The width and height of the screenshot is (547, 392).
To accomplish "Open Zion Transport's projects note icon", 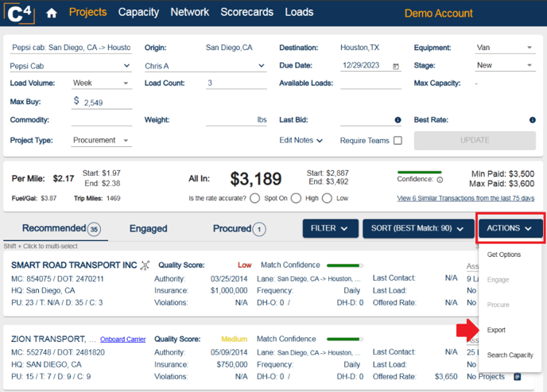I will pyautogui.click(x=517, y=376).
